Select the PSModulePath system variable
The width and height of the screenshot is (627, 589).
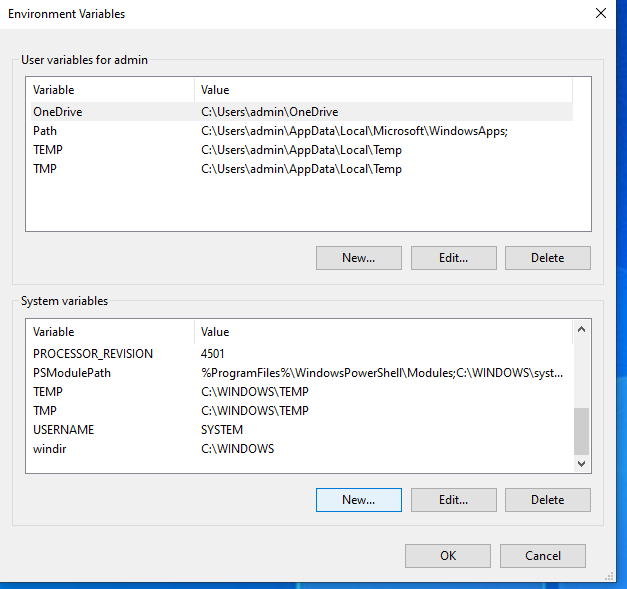coord(302,373)
